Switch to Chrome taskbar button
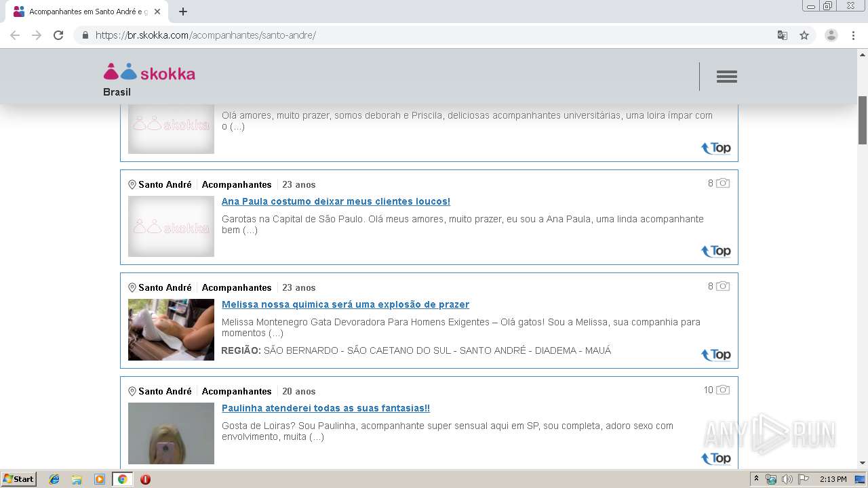 122,479
